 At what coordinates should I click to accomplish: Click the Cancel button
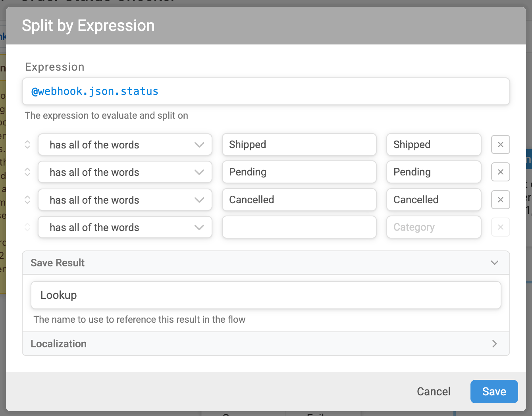pyautogui.click(x=434, y=391)
